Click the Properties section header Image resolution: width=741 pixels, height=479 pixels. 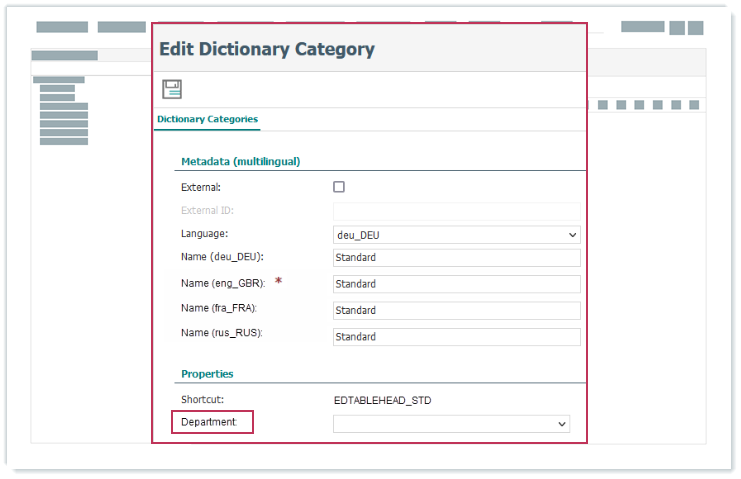pos(207,374)
